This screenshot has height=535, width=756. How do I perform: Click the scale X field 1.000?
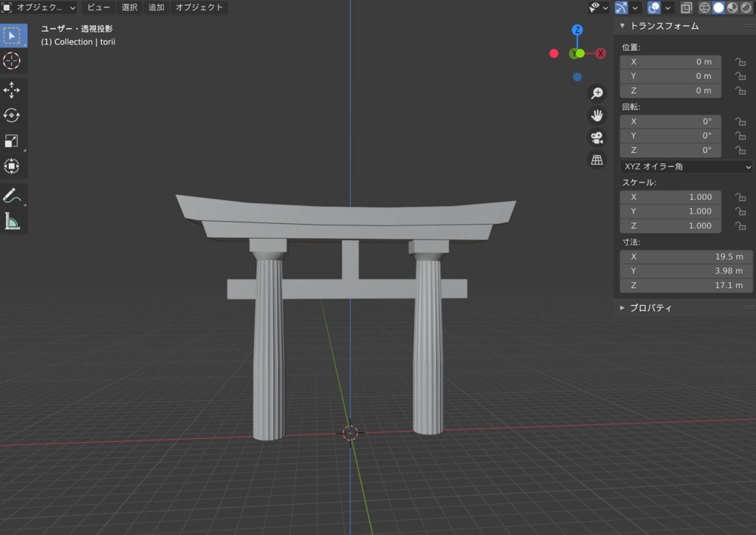coord(670,197)
